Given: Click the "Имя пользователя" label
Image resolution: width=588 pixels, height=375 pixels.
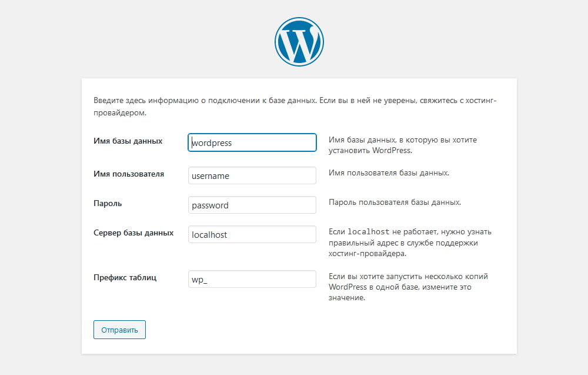Looking at the screenshot, I should click(129, 174).
